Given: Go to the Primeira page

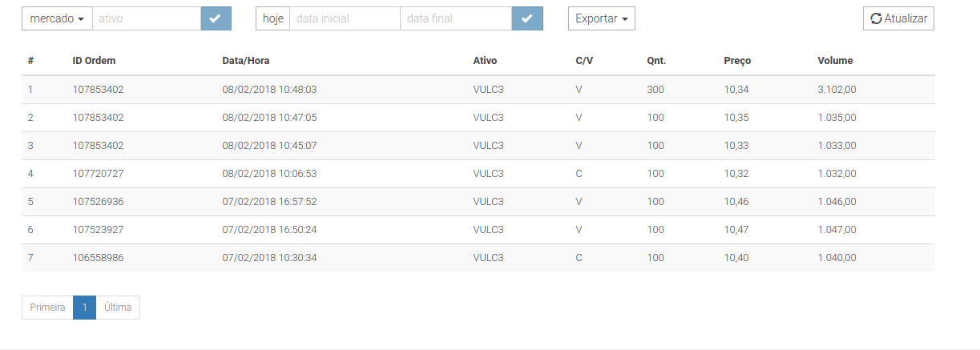Looking at the screenshot, I should tap(47, 308).
